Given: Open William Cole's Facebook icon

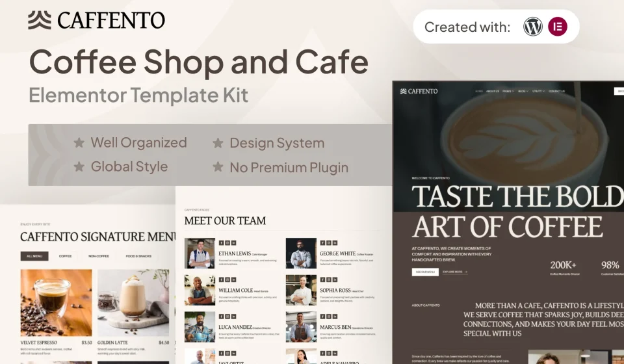Looking at the screenshot, I should (221, 279).
